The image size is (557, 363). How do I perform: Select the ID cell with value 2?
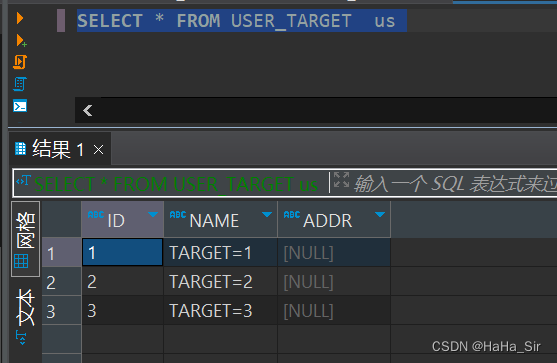123,281
